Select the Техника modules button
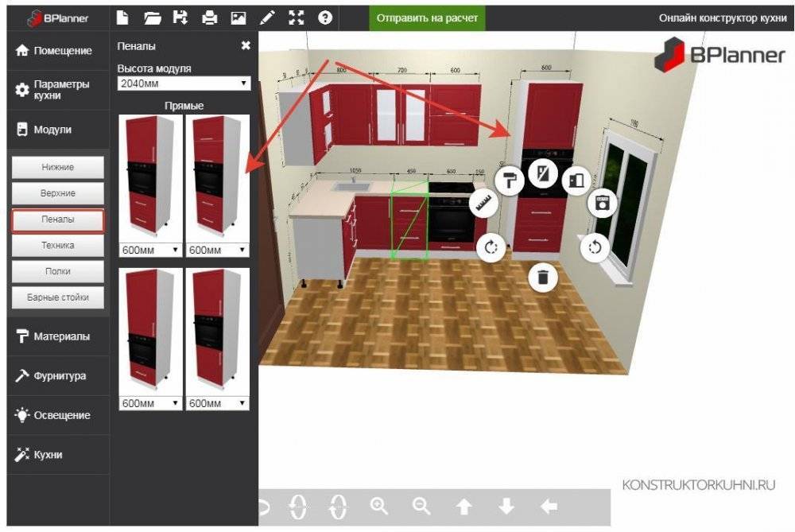Screen dimensions: 795x532 click(58, 246)
